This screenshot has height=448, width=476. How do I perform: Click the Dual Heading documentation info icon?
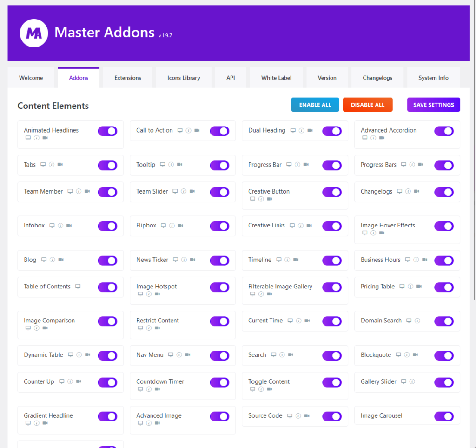pos(301,131)
